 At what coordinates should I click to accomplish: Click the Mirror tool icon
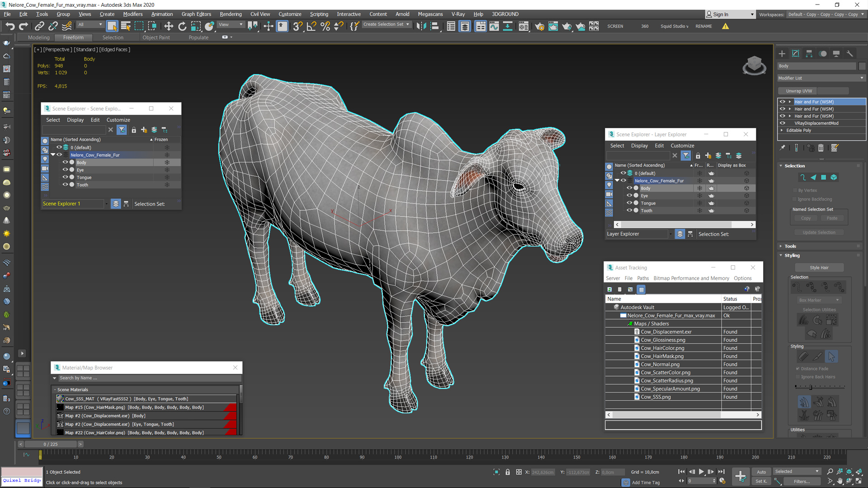[x=421, y=26]
